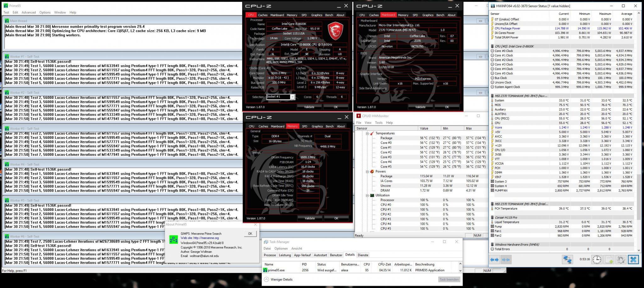644x288 pixels.
Task: Click Weniger Details collapse chevron in Task-Manager
Action: coord(267,280)
